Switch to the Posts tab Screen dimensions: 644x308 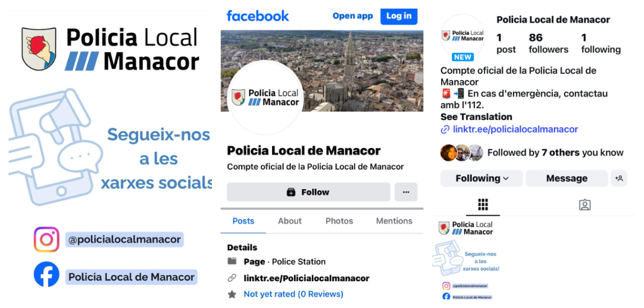243,221
